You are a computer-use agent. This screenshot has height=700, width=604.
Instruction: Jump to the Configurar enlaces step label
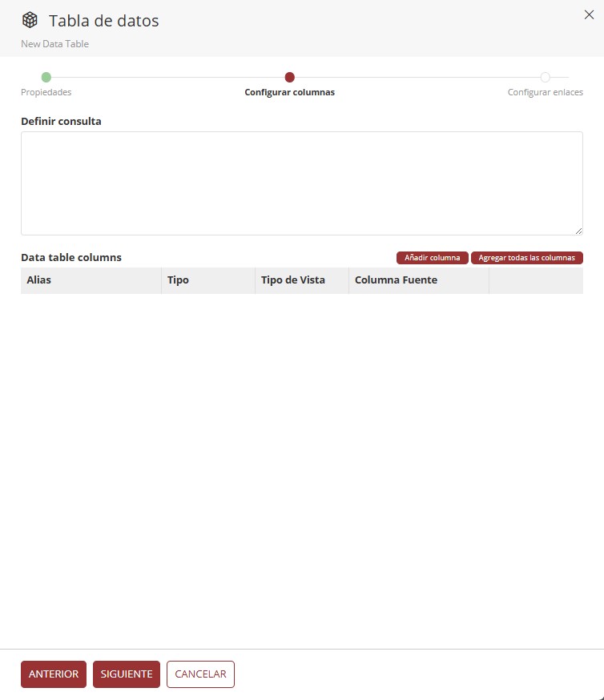[x=545, y=92]
